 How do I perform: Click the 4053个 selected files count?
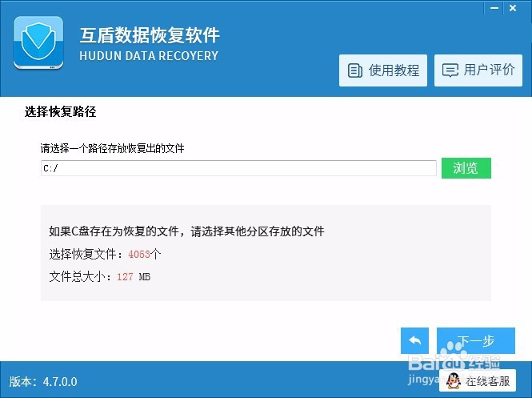(x=144, y=254)
